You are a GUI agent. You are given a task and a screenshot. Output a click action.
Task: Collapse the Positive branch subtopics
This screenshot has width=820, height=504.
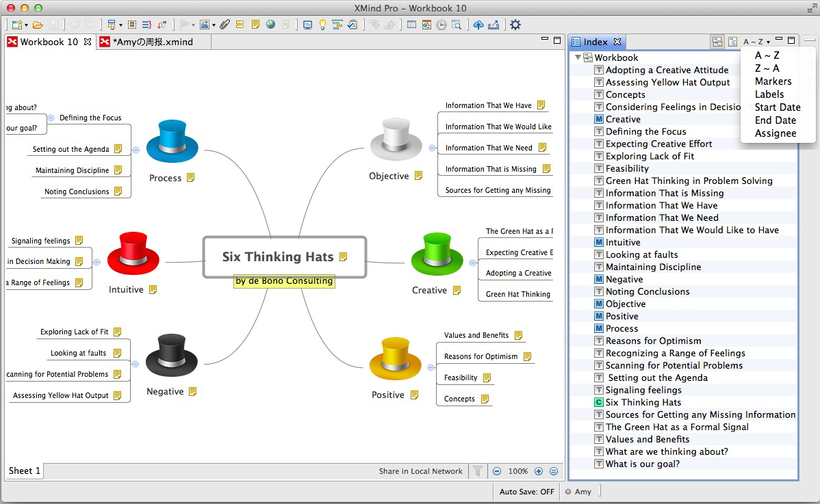(x=431, y=368)
